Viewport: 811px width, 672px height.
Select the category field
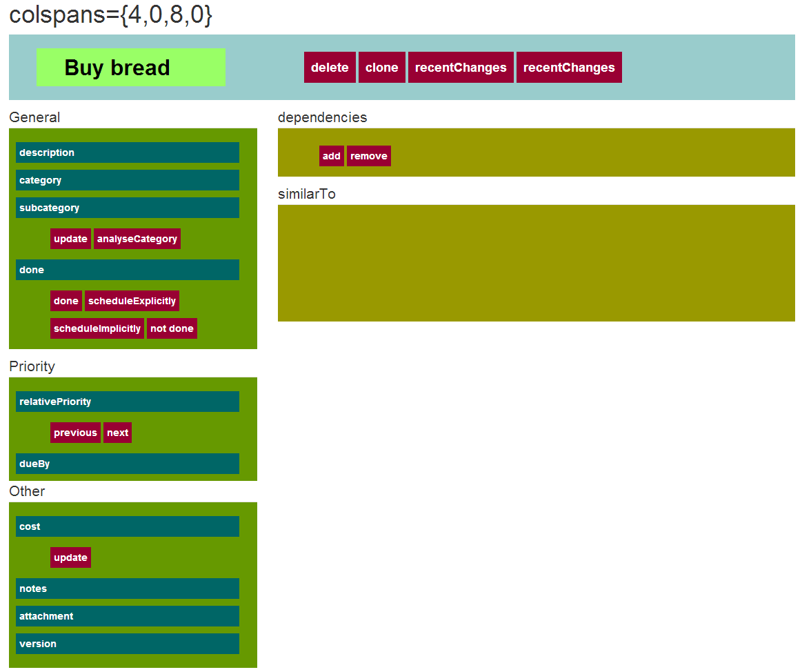(x=128, y=180)
